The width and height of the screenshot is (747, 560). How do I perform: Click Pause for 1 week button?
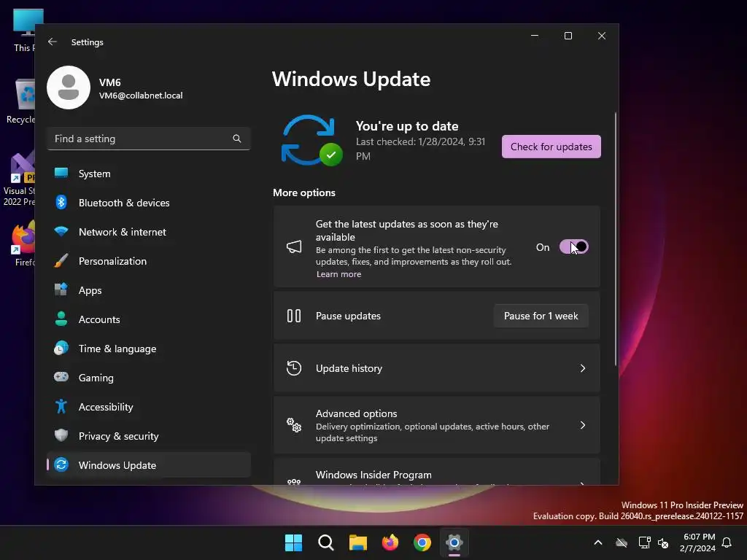pos(541,316)
